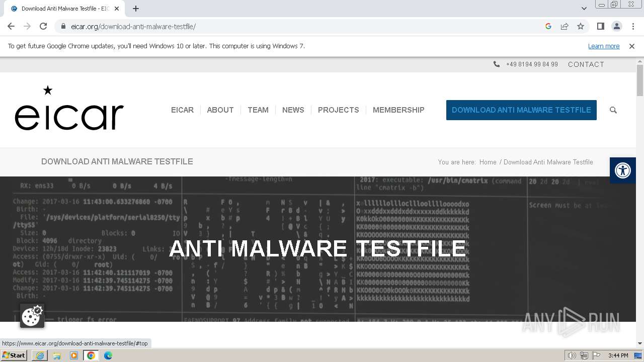
Task: Launch Internet Explorer from the taskbar
Action: (40, 355)
